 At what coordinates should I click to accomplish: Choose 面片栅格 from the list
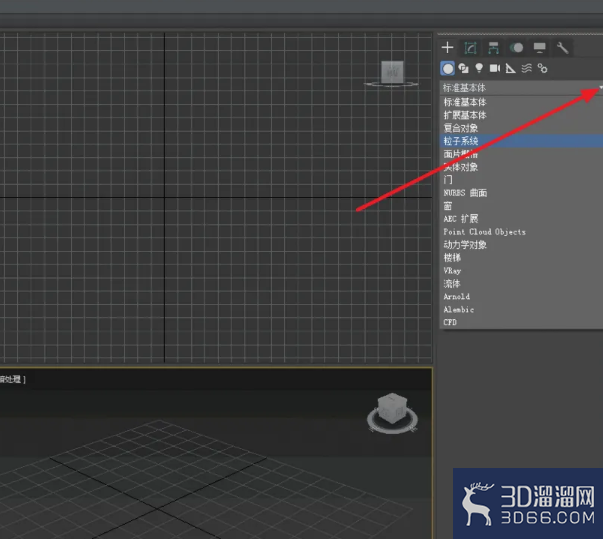[x=521, y=154]
